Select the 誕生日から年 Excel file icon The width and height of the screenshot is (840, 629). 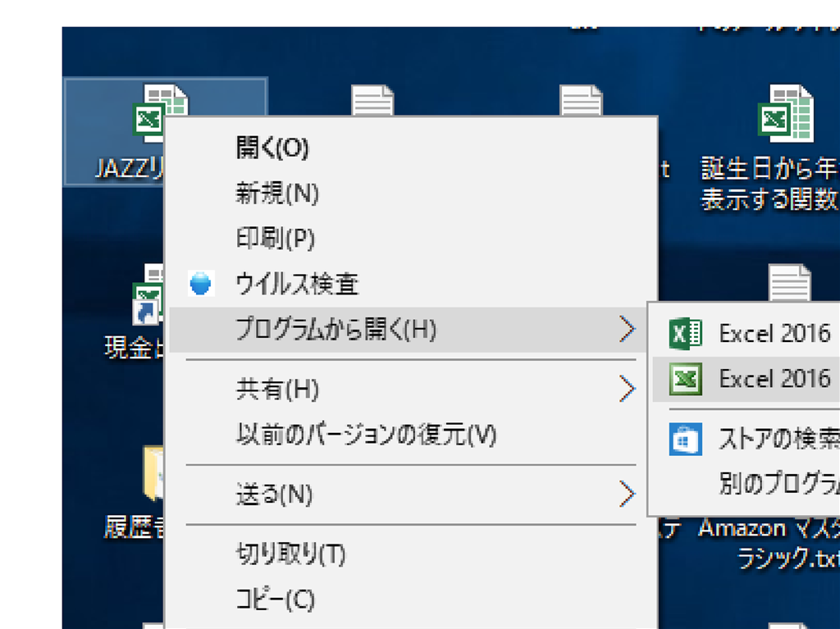coord(785,113)
